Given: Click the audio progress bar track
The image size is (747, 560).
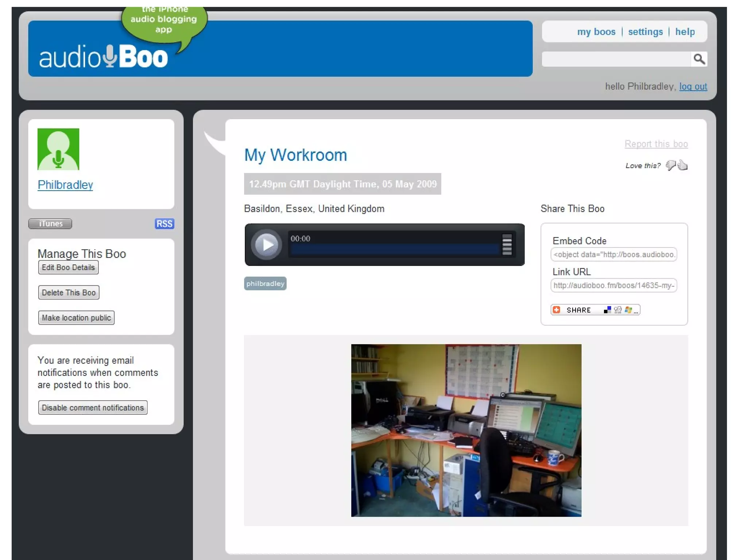Looking at the screenshot, I should click(x=394, y=249).
